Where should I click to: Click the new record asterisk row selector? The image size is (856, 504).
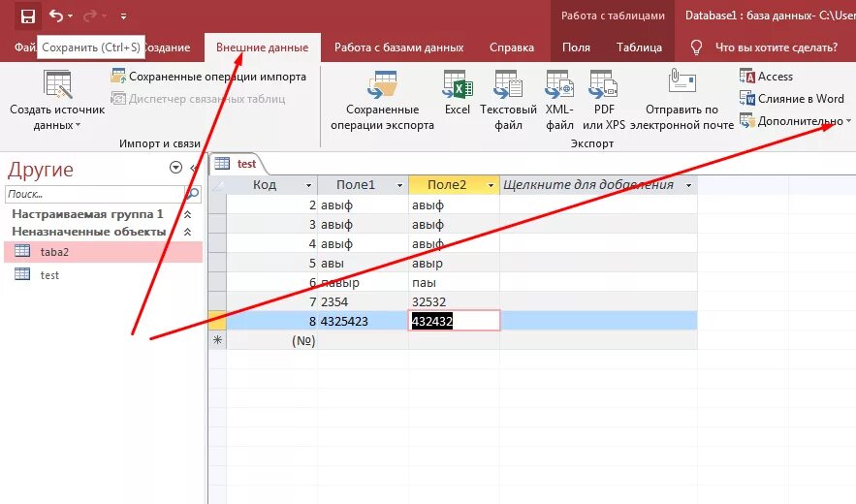[x=217, y=340]
